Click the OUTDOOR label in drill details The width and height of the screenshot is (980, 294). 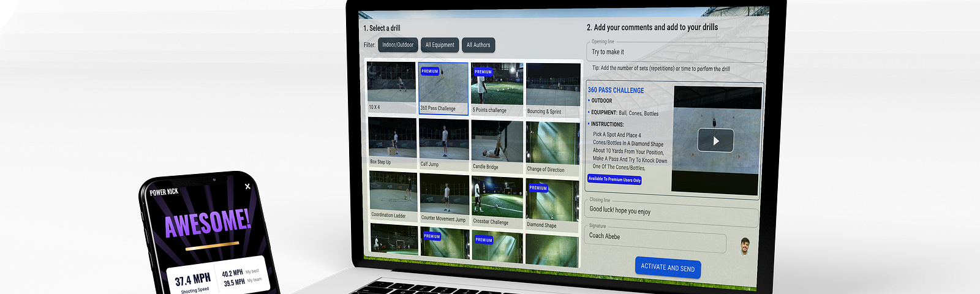(601, 100)
